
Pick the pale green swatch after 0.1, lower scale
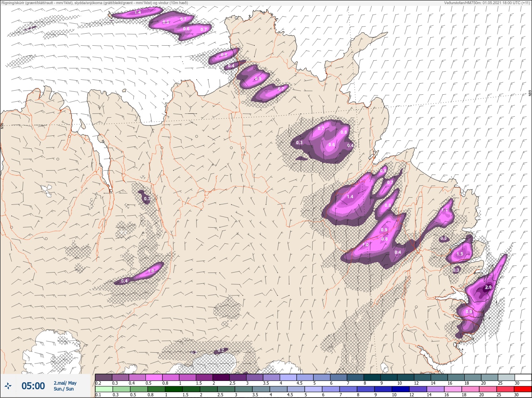[x=104, y=389]
